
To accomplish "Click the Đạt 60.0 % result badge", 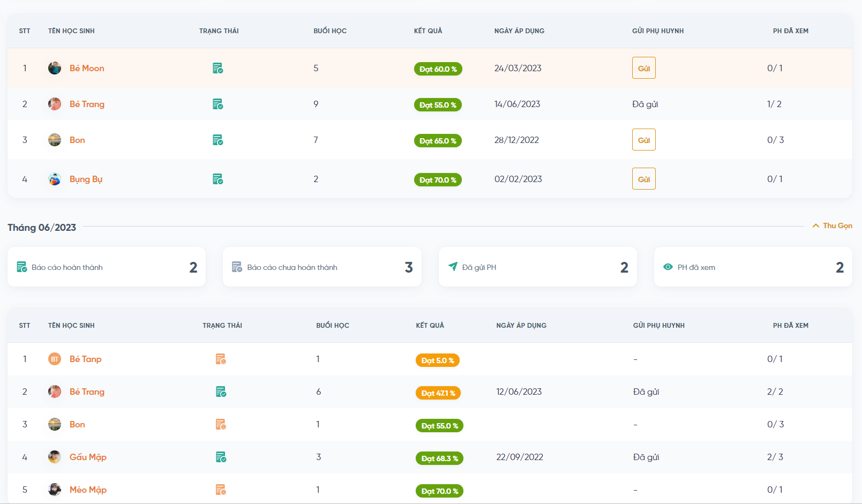I will point(438,69).
